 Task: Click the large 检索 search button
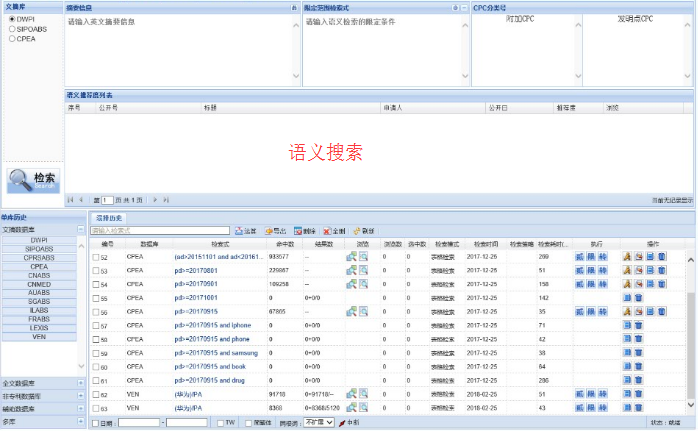coord(33,179)
